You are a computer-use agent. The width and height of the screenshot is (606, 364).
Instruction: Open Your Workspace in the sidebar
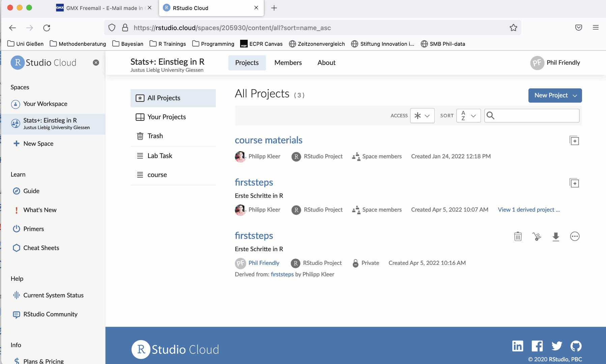coord(45,104)
